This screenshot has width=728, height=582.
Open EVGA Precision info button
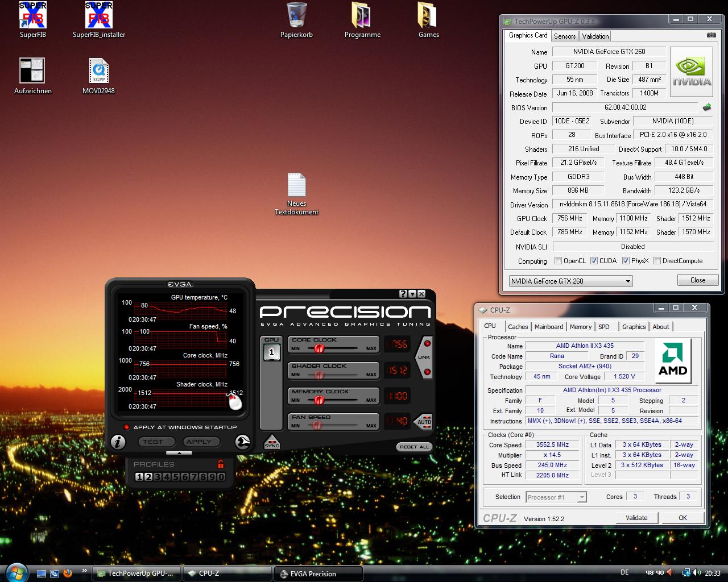[118, 442]
